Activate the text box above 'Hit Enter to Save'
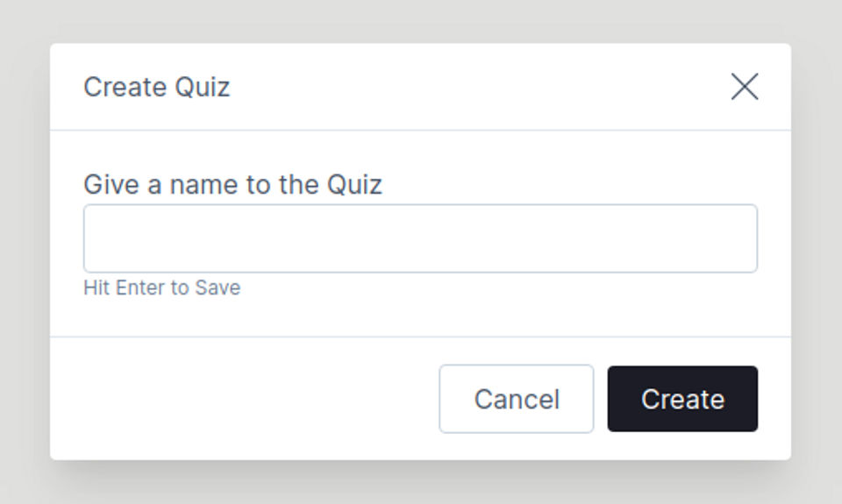The image size is (842, 504). (420, 238)
